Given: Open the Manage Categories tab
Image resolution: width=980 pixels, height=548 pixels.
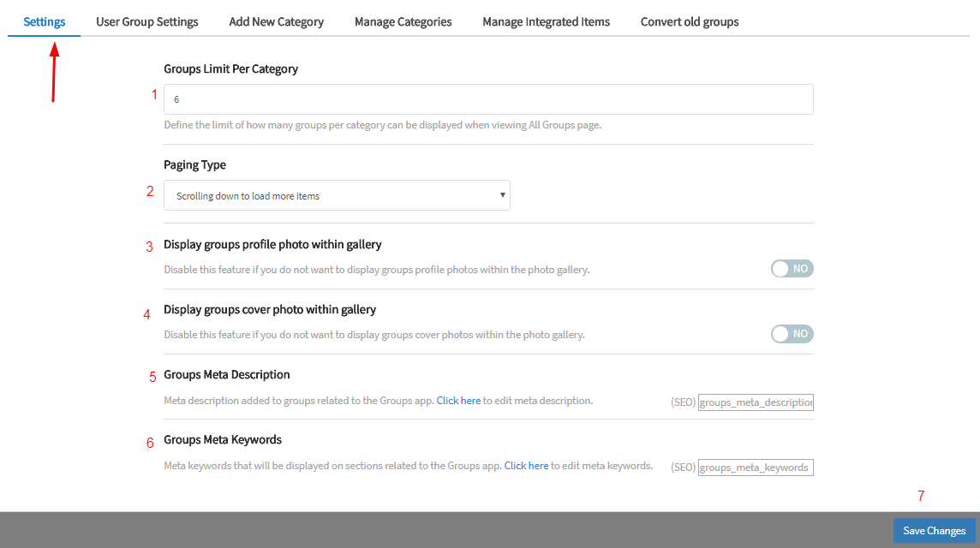Looking at the screenshot, I should 403,21.
